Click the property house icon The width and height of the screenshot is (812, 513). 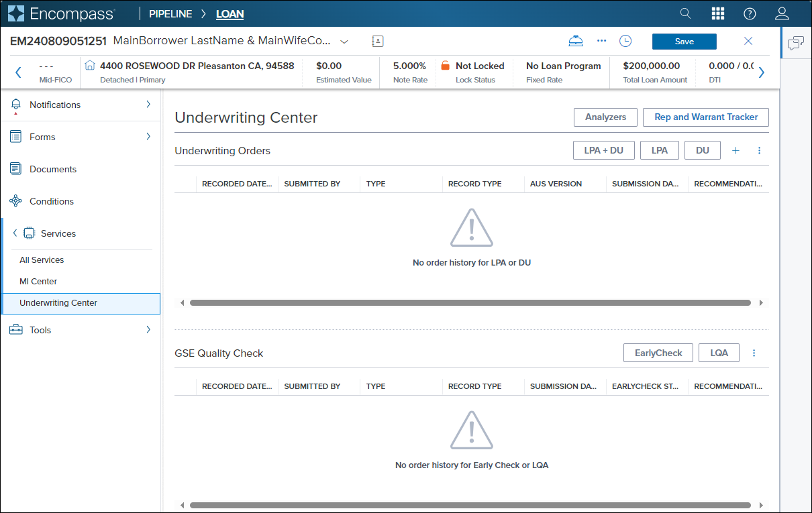(90, 66)
